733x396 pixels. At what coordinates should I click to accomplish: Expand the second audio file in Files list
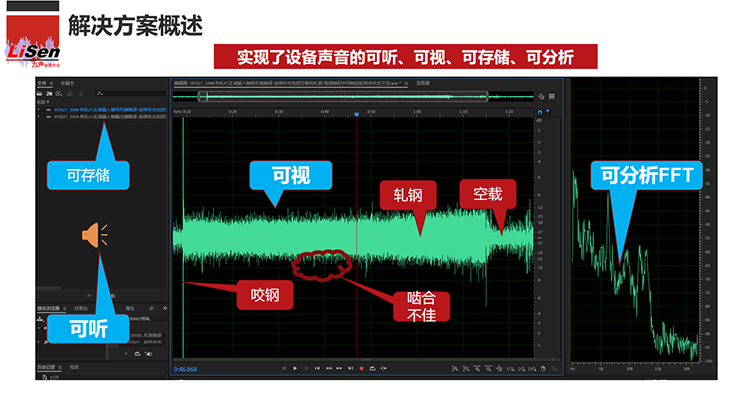click(39, 116)
